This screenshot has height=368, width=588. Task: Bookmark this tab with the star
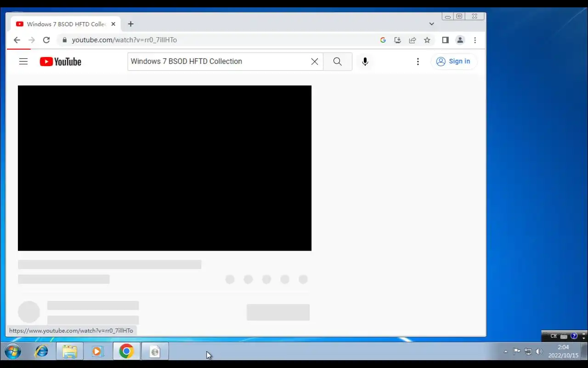click(427, 40)
